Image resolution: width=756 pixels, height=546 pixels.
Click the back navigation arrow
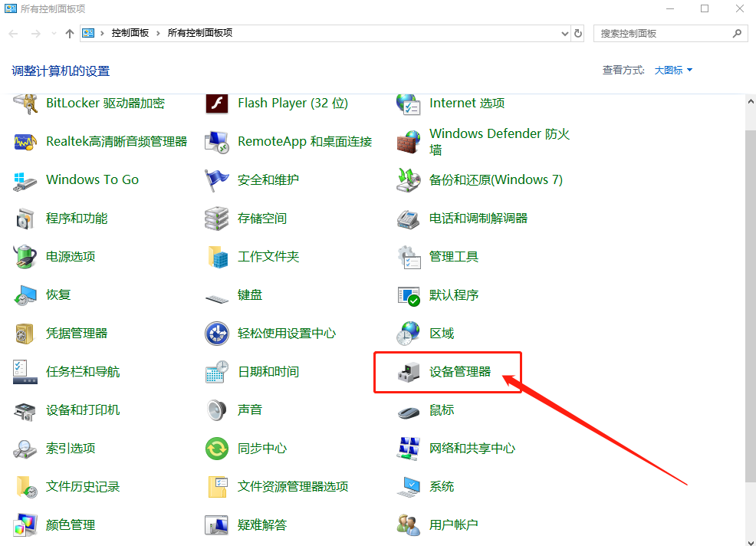coord(14,33)
